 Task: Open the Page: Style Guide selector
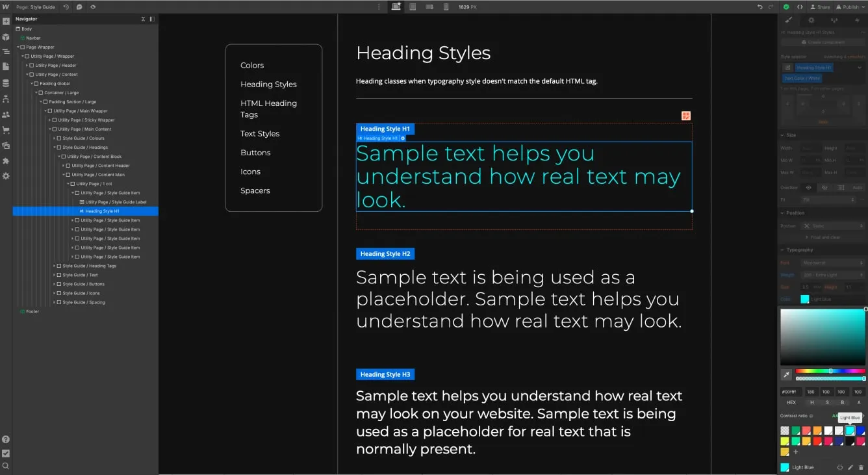(x=36, y=6)
